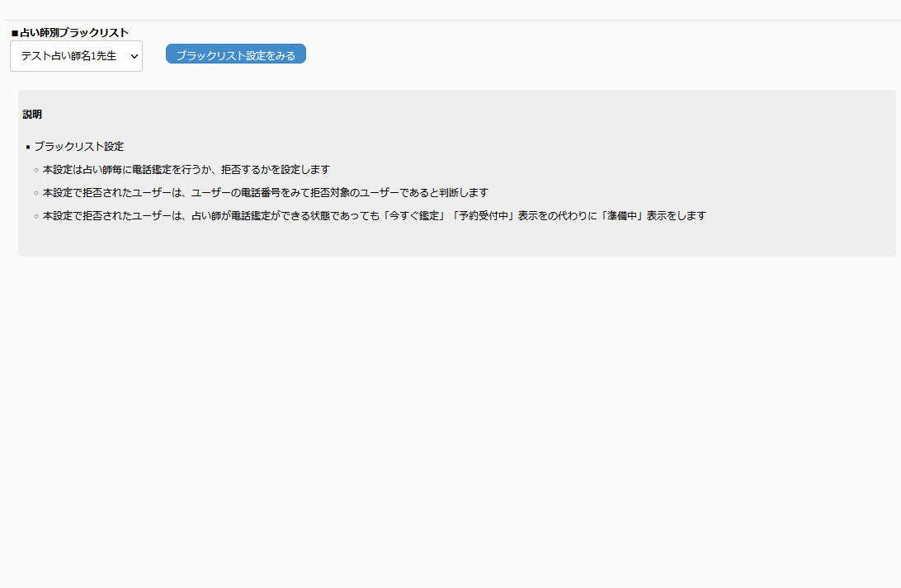Click the circle bullet of the 準備中 line
The image size is (901, 588).
[36, 216]
